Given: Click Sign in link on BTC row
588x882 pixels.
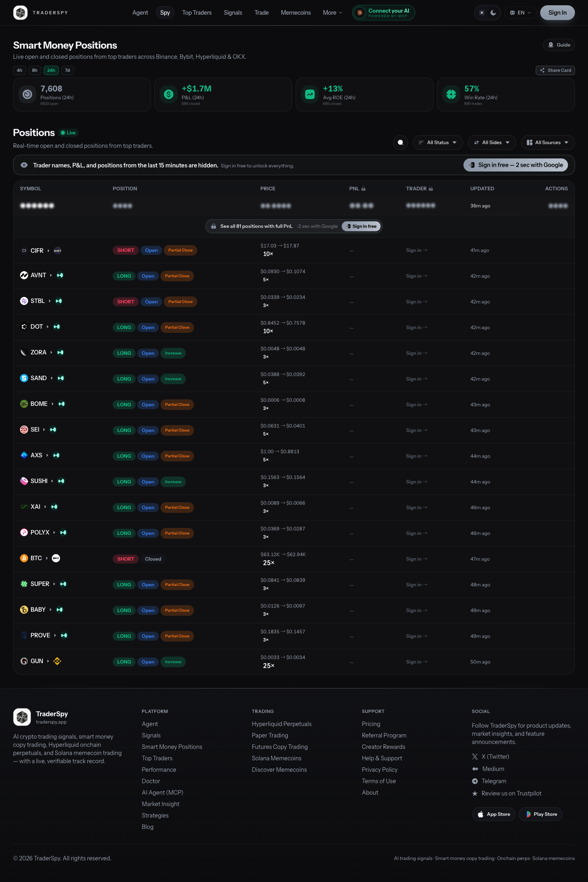Looking at the screenshot, I should [x=416, y=559].
